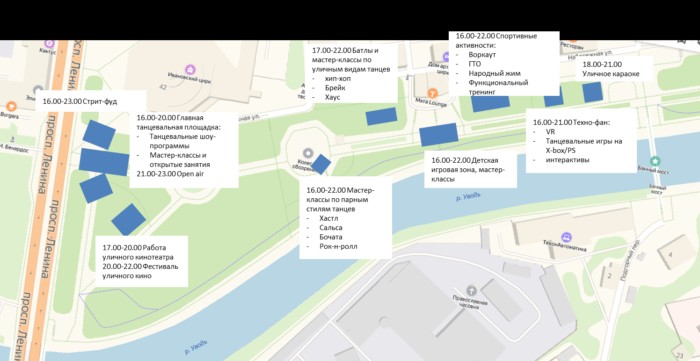Image resolution: width=700 pixels, height=361 pixels.
Task: Click the Ивановский цирк purple map icon
Action: [x=191, y=69]
